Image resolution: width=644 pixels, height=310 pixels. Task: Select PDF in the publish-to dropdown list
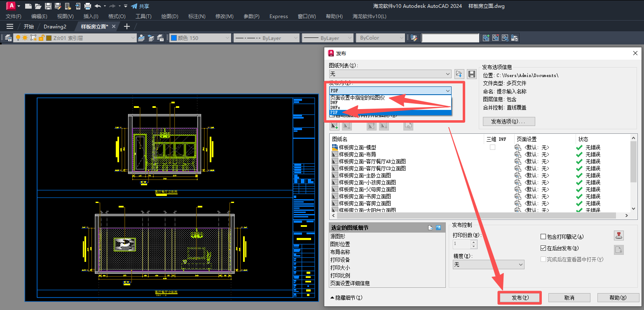(334, 112)
